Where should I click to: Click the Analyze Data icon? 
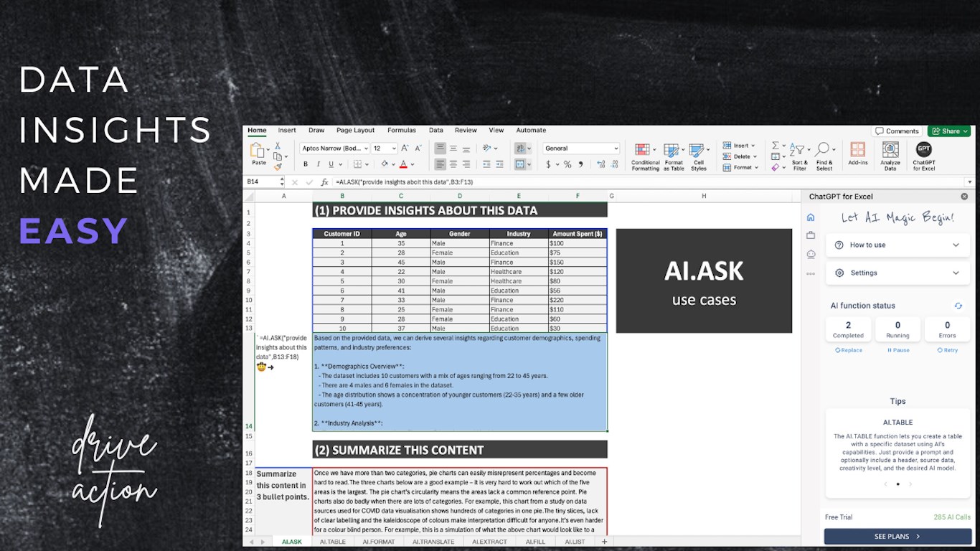890,155
